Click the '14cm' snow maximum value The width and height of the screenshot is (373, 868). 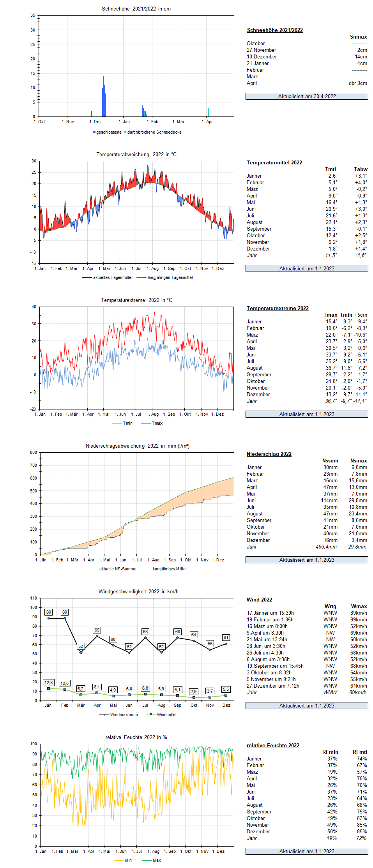tap(361, 56)
